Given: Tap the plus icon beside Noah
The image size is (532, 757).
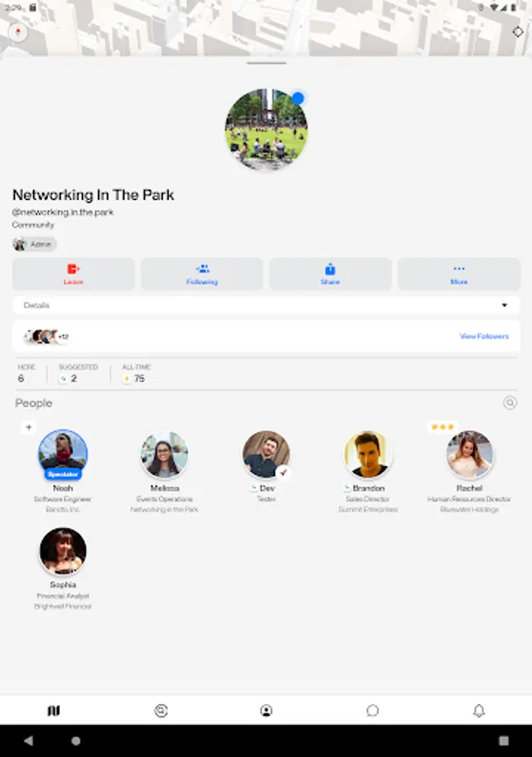Looking at the screenshot, I should (29, 427).
